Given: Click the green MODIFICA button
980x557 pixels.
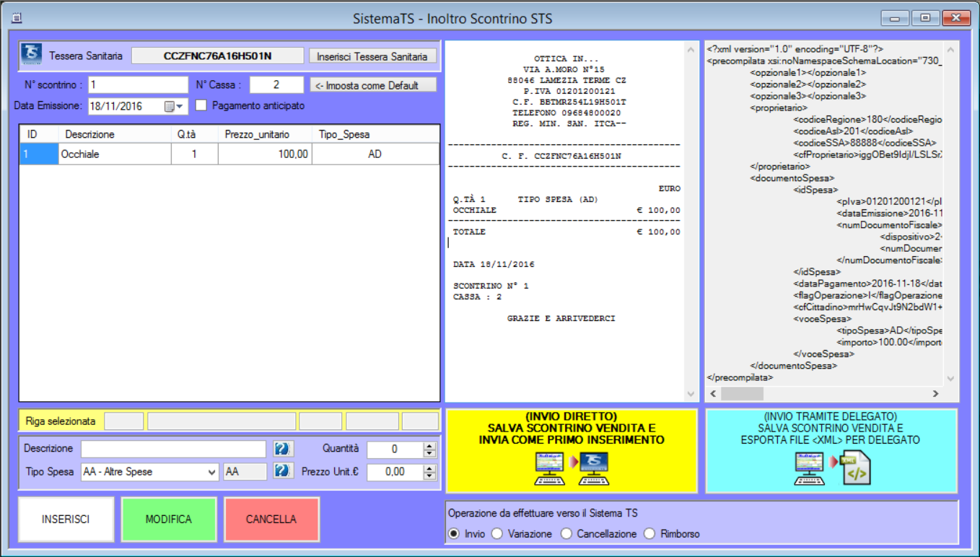Looking at the screenshot, I should pos(169,519).
